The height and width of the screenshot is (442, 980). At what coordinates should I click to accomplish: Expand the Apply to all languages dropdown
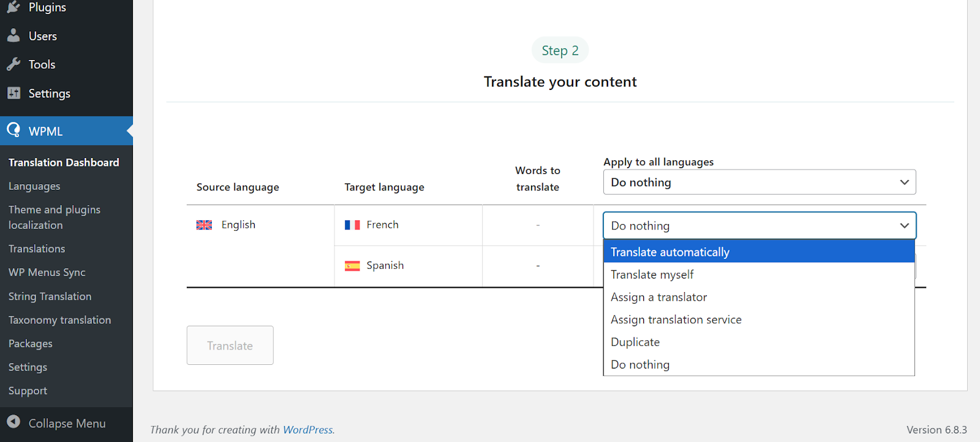point(759,182)
